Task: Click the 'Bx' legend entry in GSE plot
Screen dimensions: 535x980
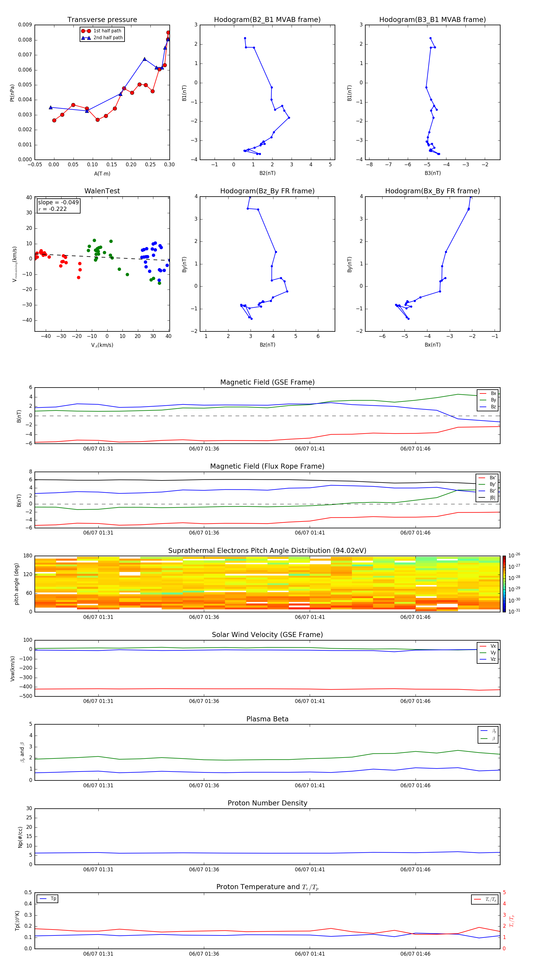Action: [488, 393]
